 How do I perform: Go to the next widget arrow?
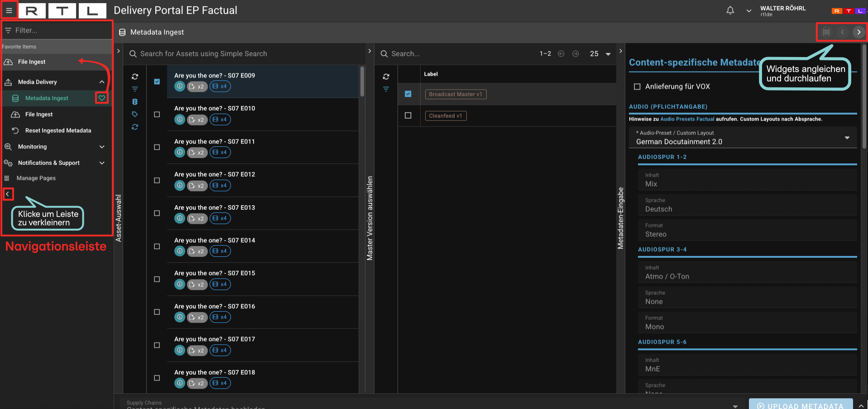[x=858, y=32]
